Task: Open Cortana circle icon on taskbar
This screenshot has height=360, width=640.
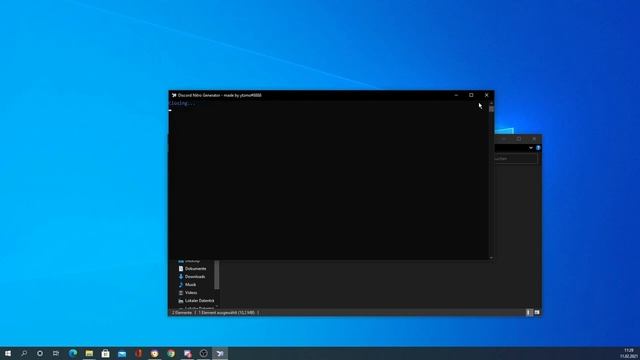Action: point(40,353)
